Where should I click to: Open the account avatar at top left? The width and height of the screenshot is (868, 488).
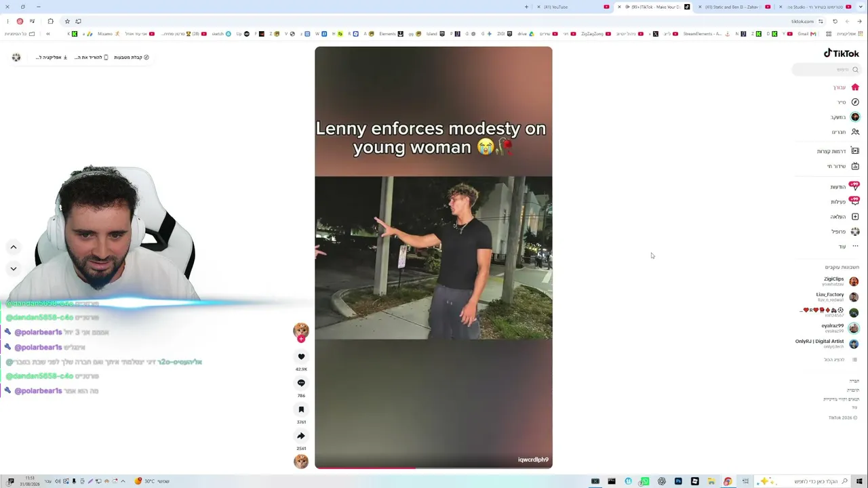pos(16,58)
